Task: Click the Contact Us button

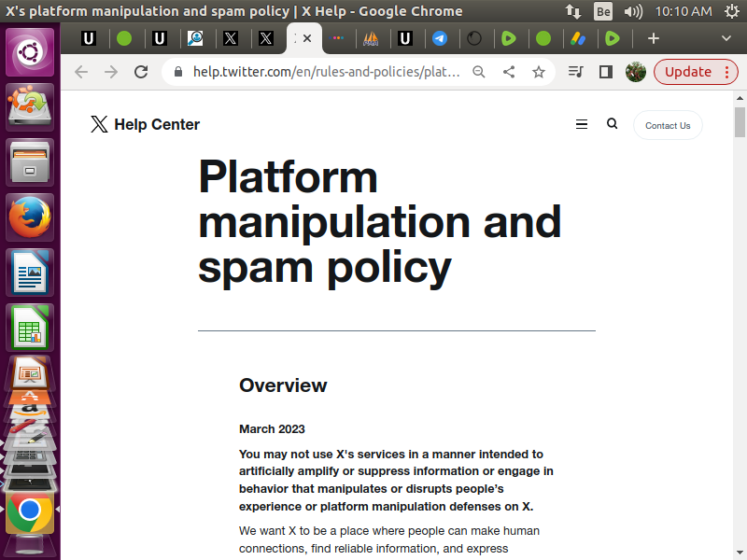Action: (x=668, y=125)
